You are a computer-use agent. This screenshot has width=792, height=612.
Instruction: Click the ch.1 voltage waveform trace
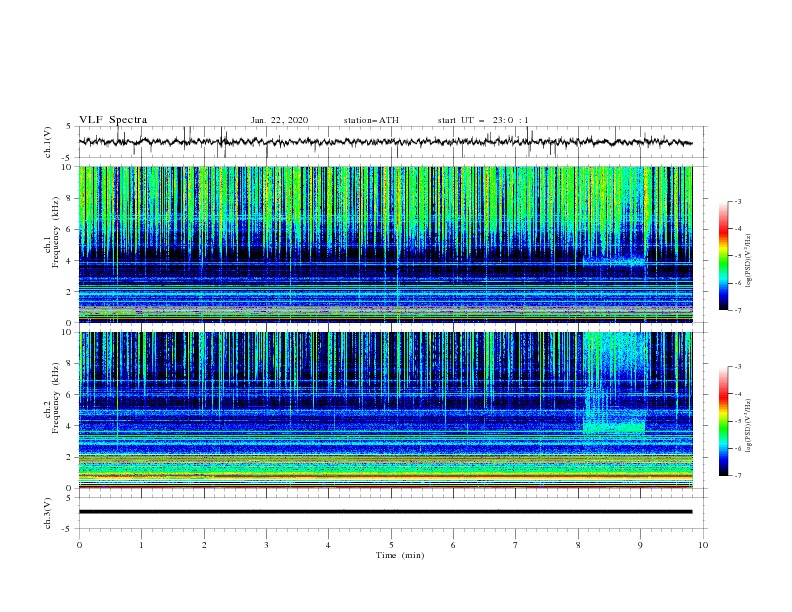pos(385,142)
